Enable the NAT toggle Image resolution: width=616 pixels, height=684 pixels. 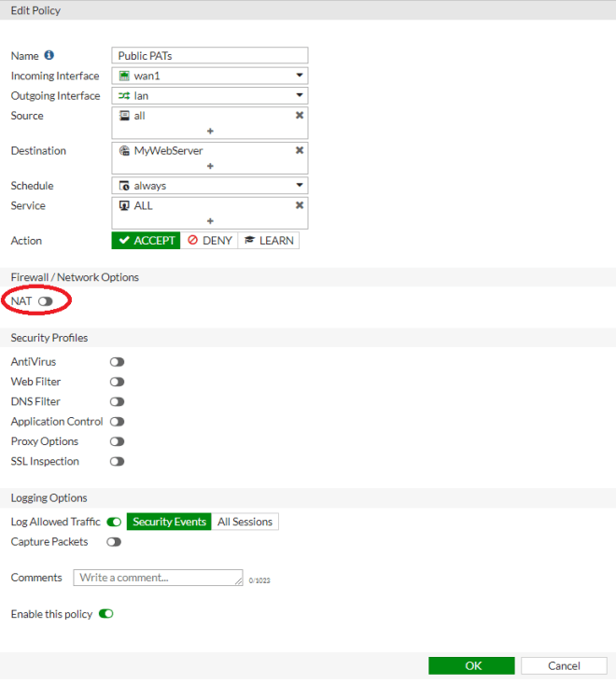(x=45, y=301)
